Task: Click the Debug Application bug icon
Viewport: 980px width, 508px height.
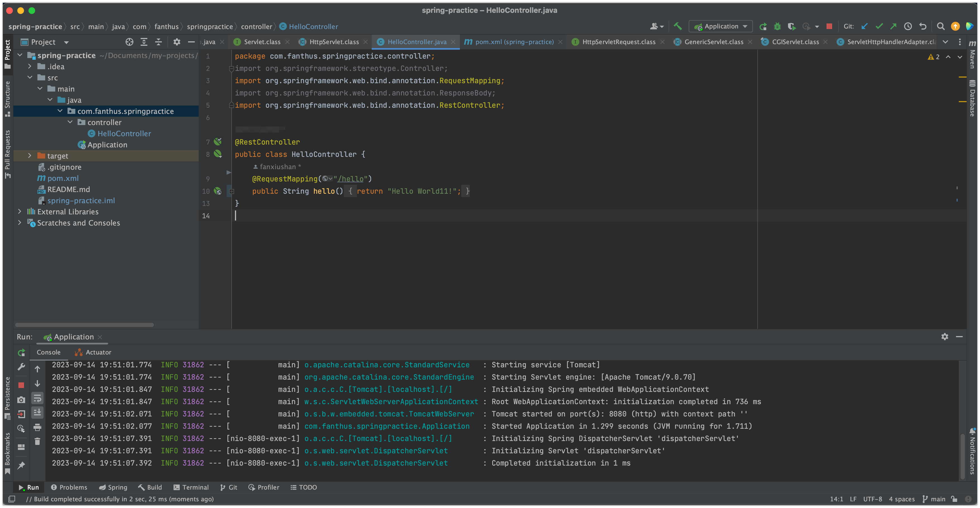Action: click(x=777, y=26)
